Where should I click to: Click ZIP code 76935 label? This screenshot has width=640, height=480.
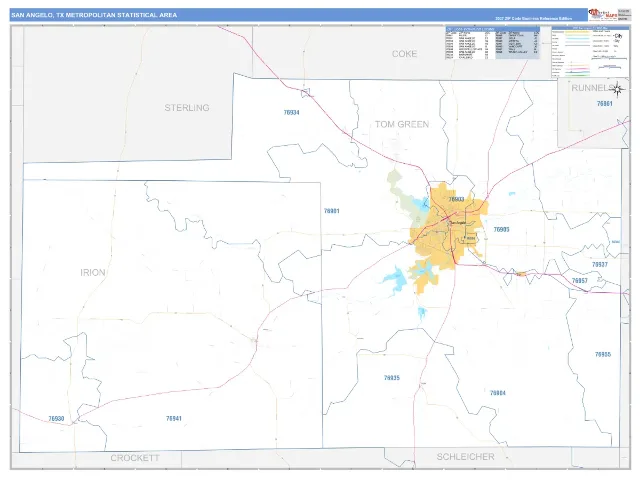(x=392, y=378)
